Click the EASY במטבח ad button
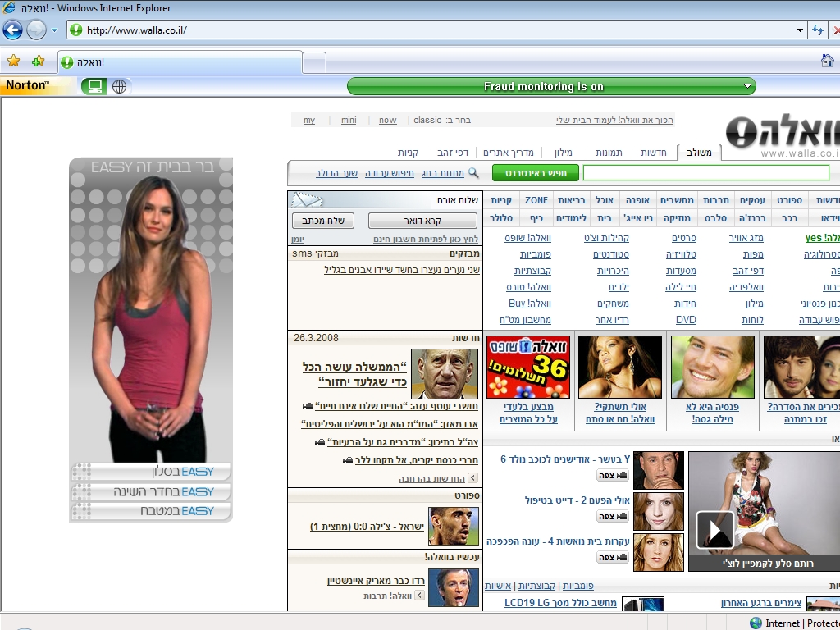The image size is (840, 630). 151,511
